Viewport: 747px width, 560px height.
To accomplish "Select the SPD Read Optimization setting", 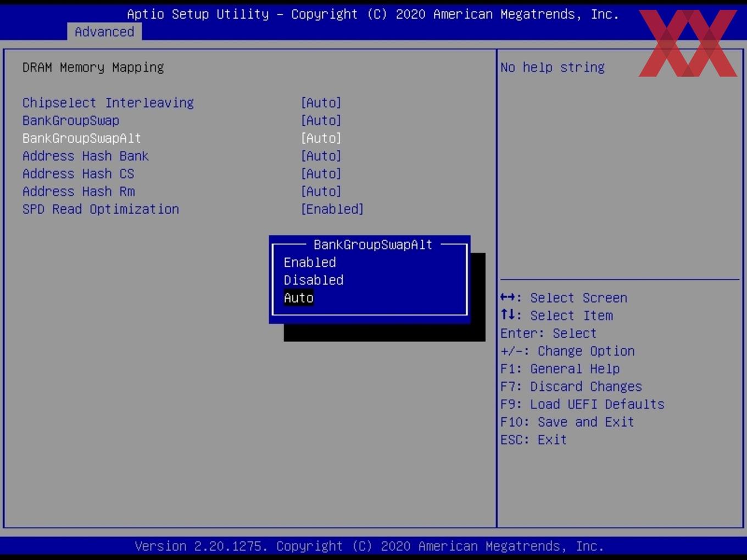I will (101, 209).
